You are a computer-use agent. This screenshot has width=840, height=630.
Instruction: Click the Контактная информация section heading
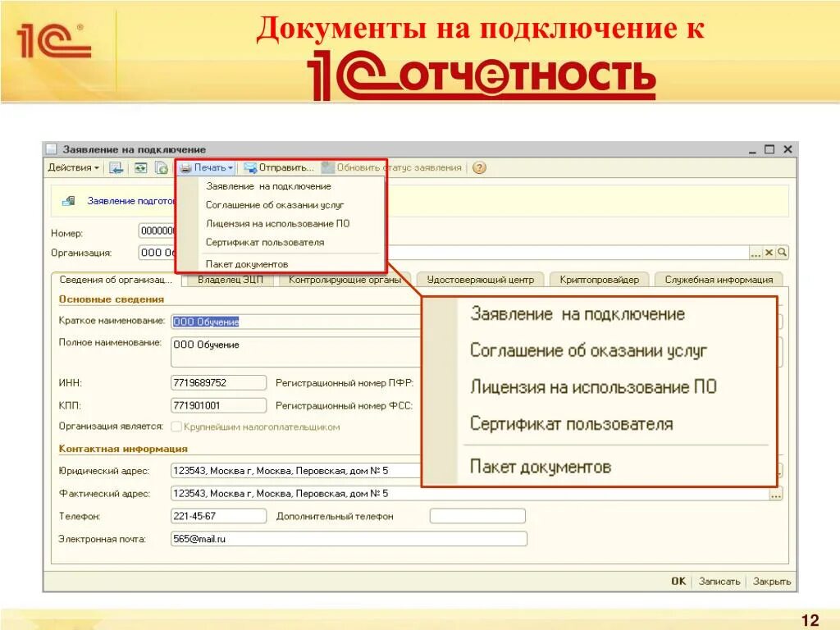click(123, 449)
